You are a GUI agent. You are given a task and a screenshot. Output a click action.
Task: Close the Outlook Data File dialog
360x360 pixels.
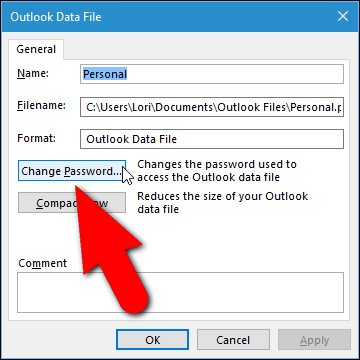[343, 16]
